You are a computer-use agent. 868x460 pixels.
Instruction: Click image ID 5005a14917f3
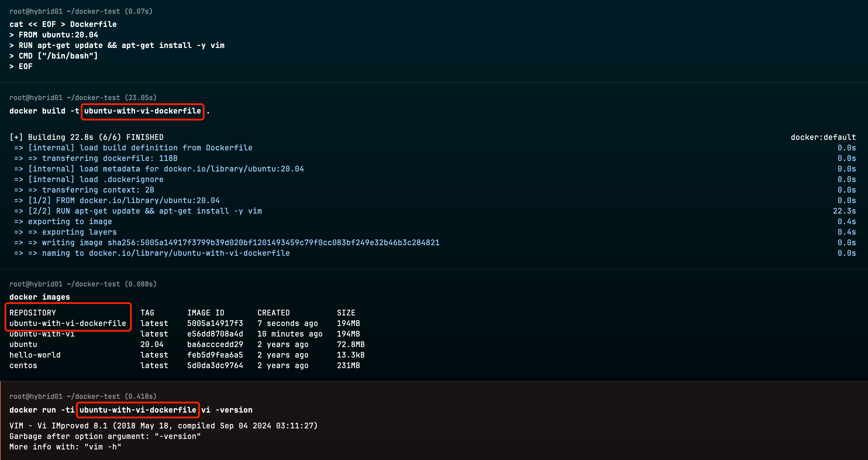pos(215,323)
